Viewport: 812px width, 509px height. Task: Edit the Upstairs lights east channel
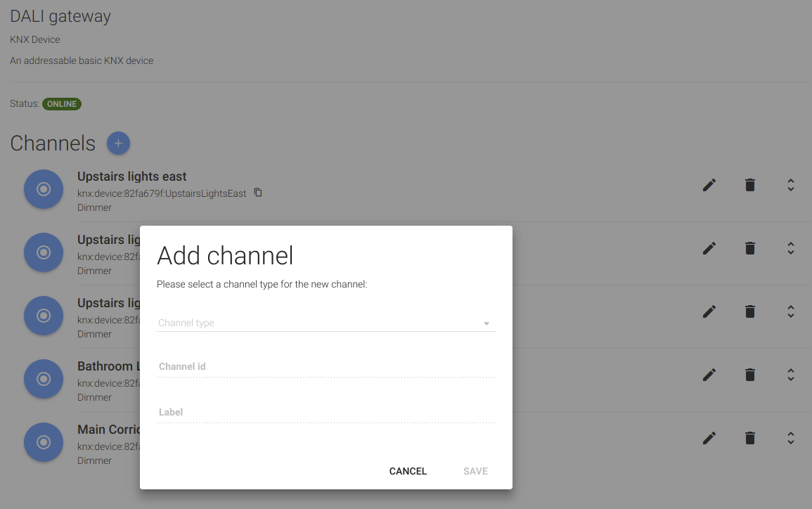pos(709,185)
